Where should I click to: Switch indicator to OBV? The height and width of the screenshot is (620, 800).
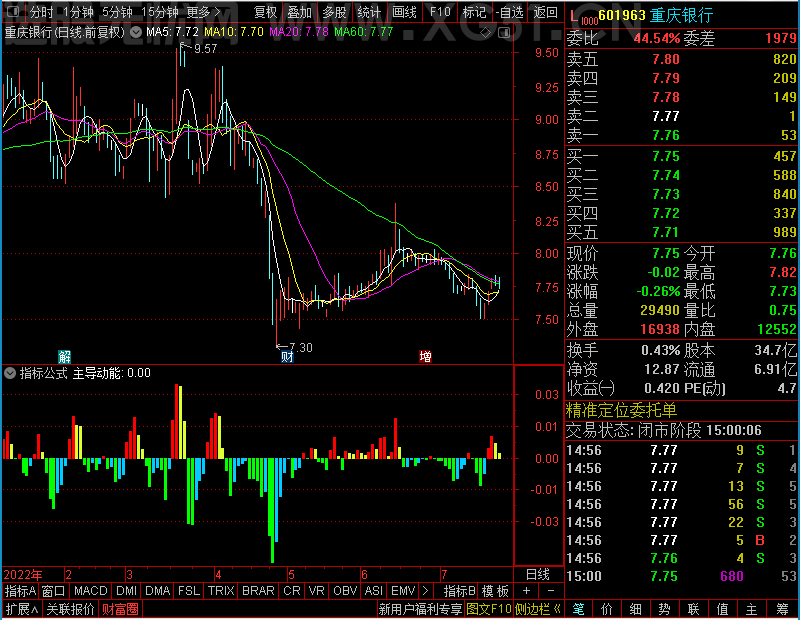click(345, 591)
